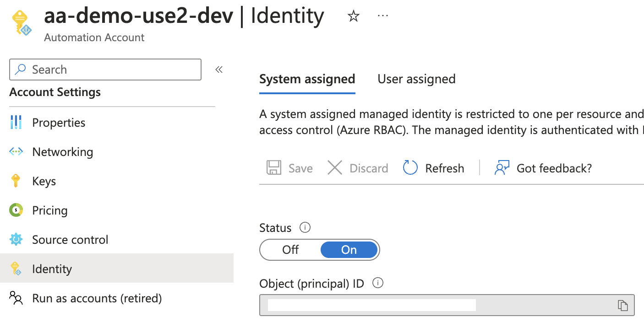Select the Source control gear icon
The width and height of the screenshot is (644, 322).
point(17,239)
